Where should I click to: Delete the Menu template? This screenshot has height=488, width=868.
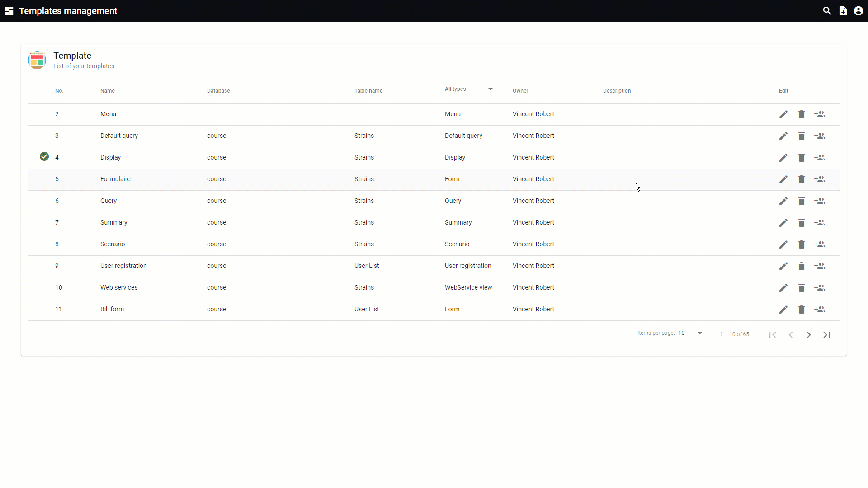[x=802, y=114]
